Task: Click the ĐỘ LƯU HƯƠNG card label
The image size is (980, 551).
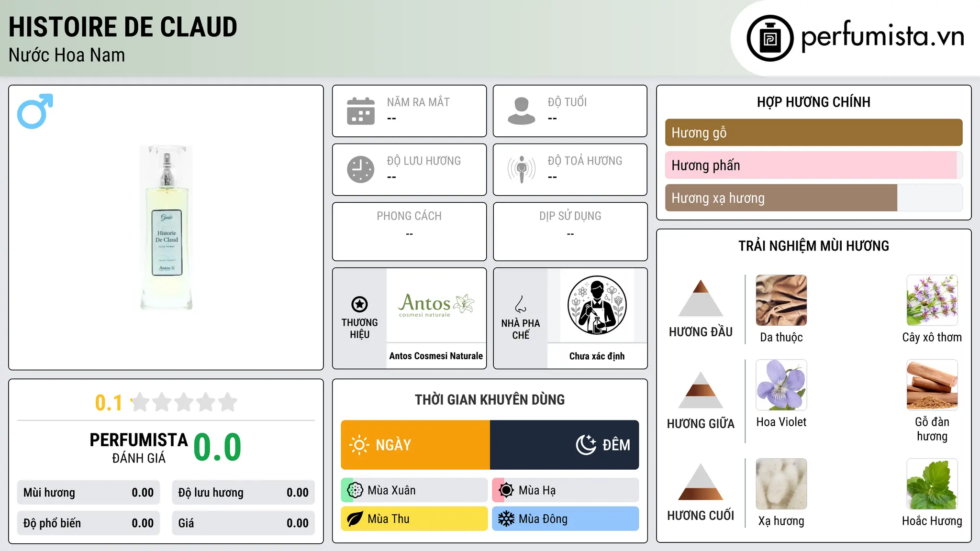Action: tap(424, 161)
